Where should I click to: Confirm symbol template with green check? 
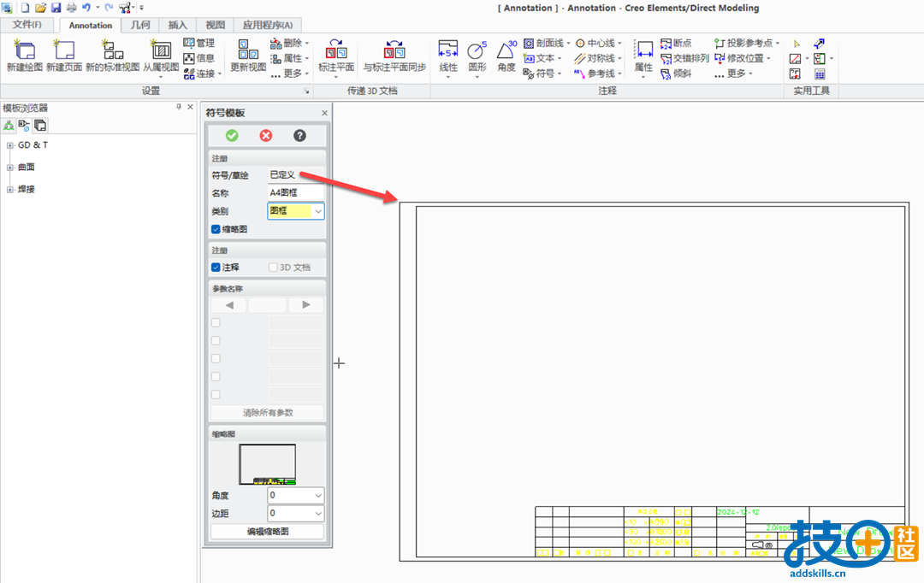click(x=232, y=135)
